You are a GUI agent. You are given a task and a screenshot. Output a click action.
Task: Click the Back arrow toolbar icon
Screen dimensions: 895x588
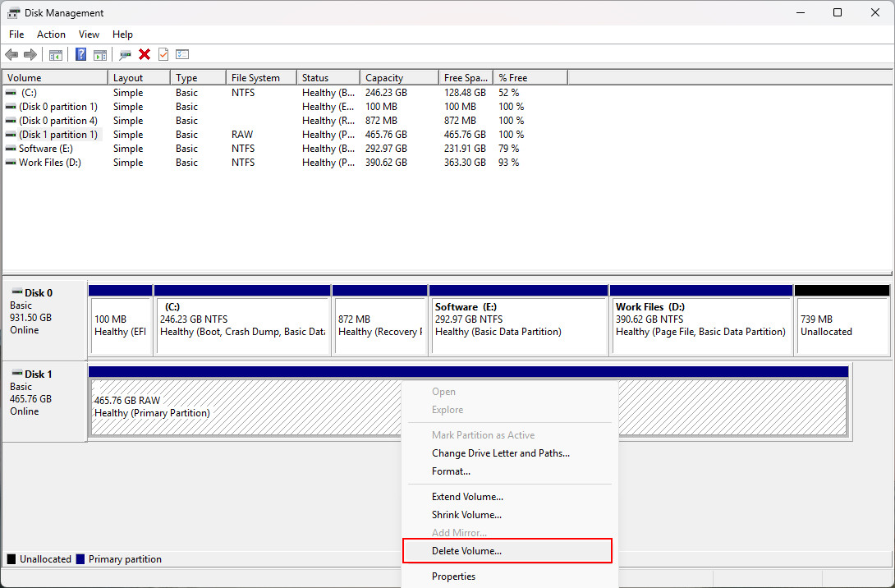point(11,55)
